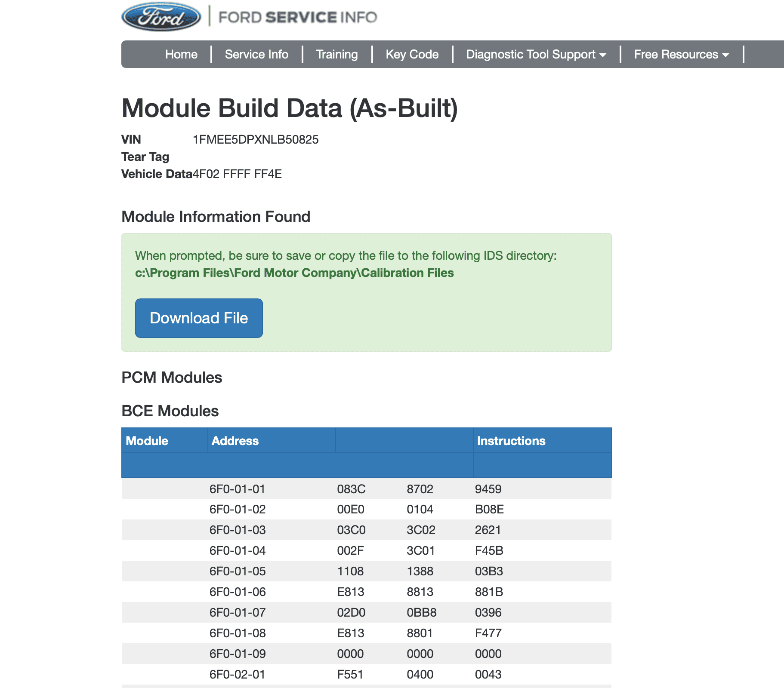This screenshot has width=784, height=688.
Task: Click value 0043 in row 6F0-02-01
Action: tap(488, 675)
